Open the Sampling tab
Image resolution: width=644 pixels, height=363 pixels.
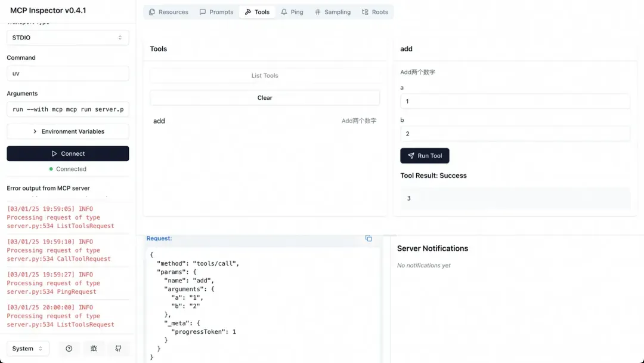[333, 12]
